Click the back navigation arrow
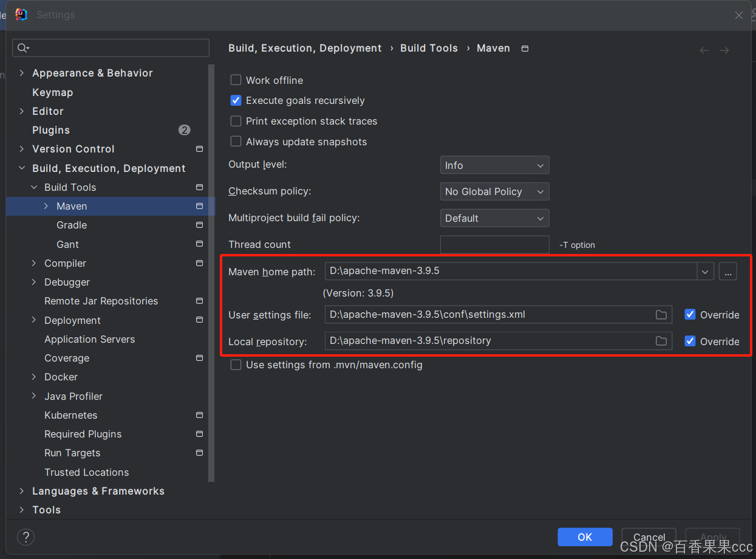This screenshot has height=559, width=756. click(x=704, y=50)
